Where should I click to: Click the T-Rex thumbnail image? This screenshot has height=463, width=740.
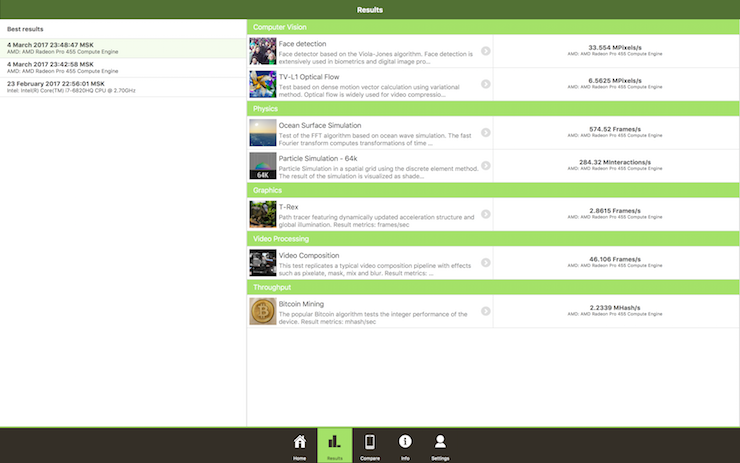263,214
